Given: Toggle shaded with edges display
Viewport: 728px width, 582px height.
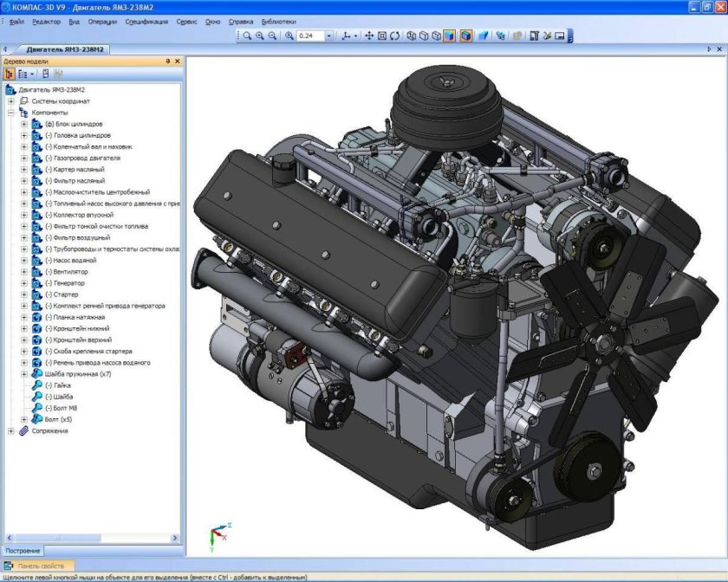Looking at the screenshot, I should (465, 36).
